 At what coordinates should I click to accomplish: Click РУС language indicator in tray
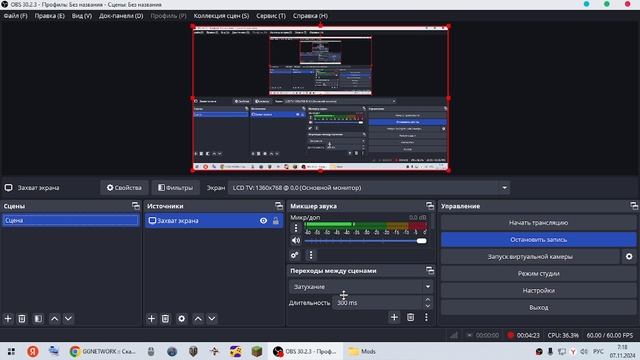coord(598,351)
